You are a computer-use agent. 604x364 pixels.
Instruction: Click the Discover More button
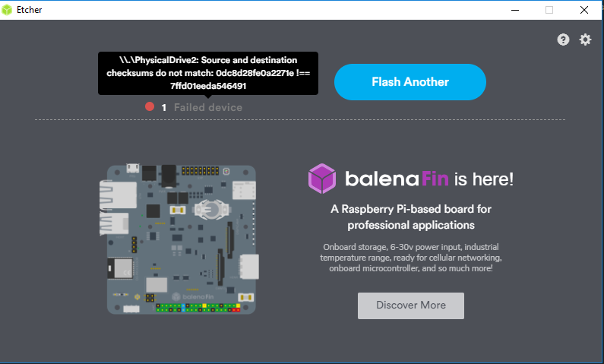click(x=410, y=305)
